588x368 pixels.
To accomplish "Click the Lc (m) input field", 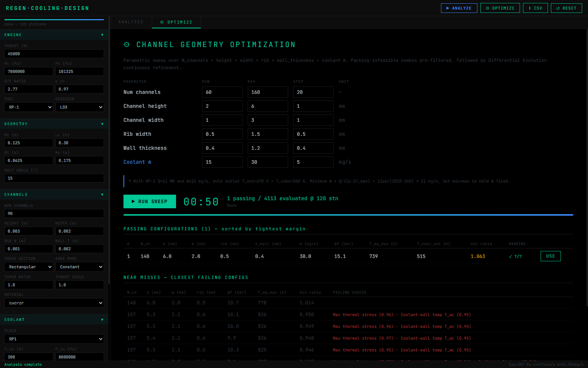I will click(80, 143).
